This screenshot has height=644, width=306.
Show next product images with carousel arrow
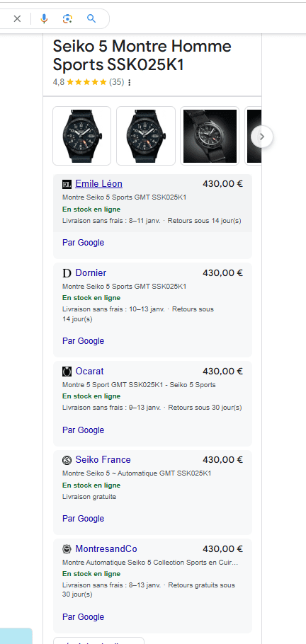click(x=262, y=137)
